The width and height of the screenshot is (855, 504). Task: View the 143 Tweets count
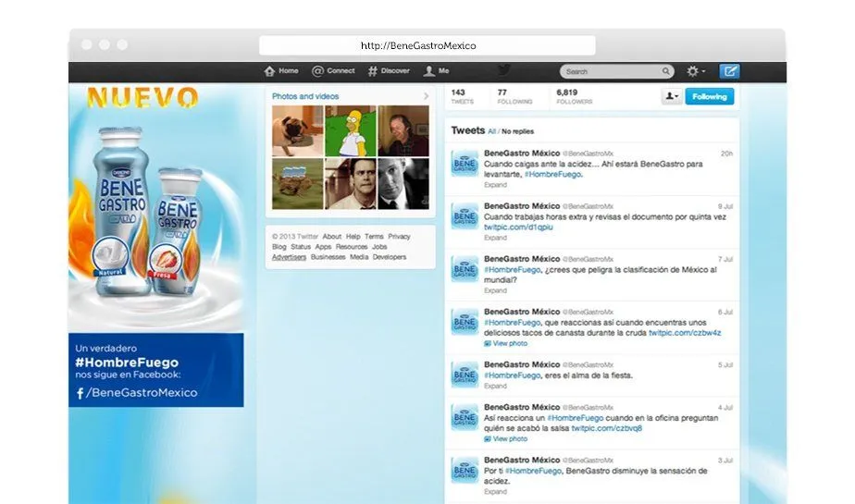[x=463, y=96]
